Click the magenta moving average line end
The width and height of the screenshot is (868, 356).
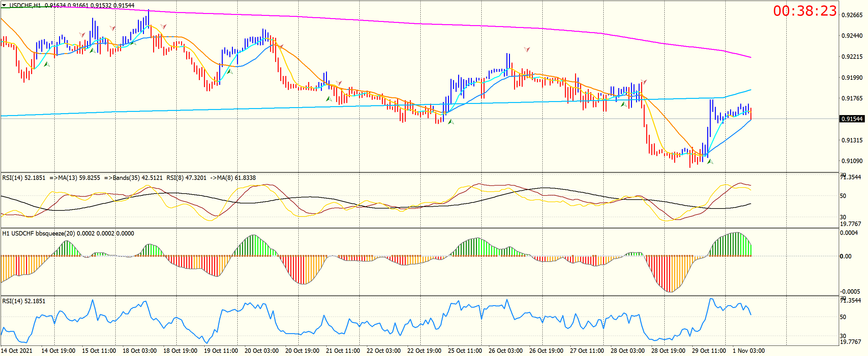pyautogui.click(x=750, y=57)
